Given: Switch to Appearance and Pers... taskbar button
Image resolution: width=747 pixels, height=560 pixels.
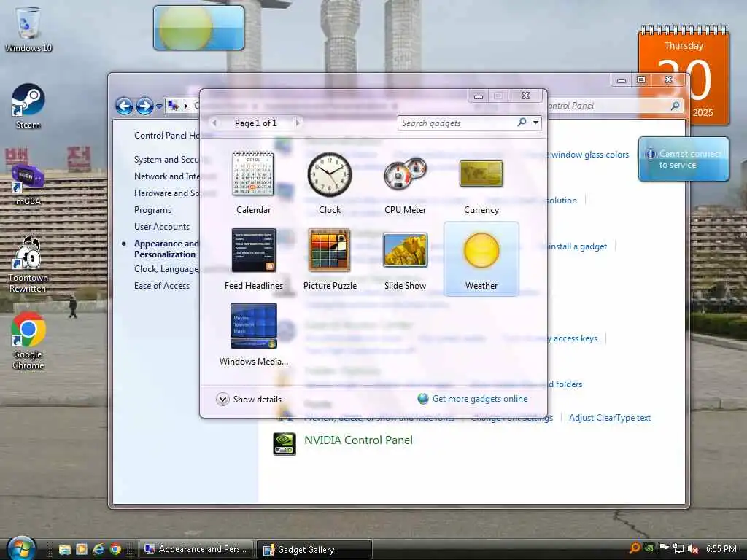Looking at the screenshot, I should point(196,549).
